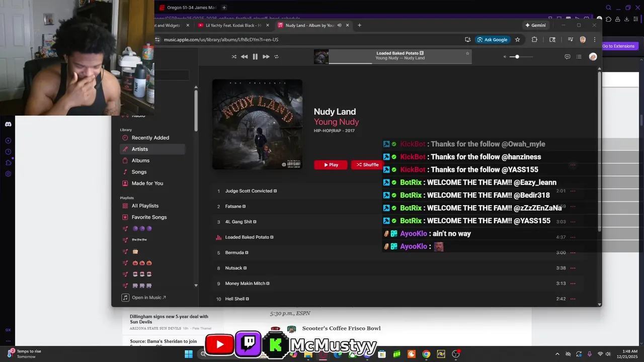Open the settings gear in the left sidebar

point(8,174)
